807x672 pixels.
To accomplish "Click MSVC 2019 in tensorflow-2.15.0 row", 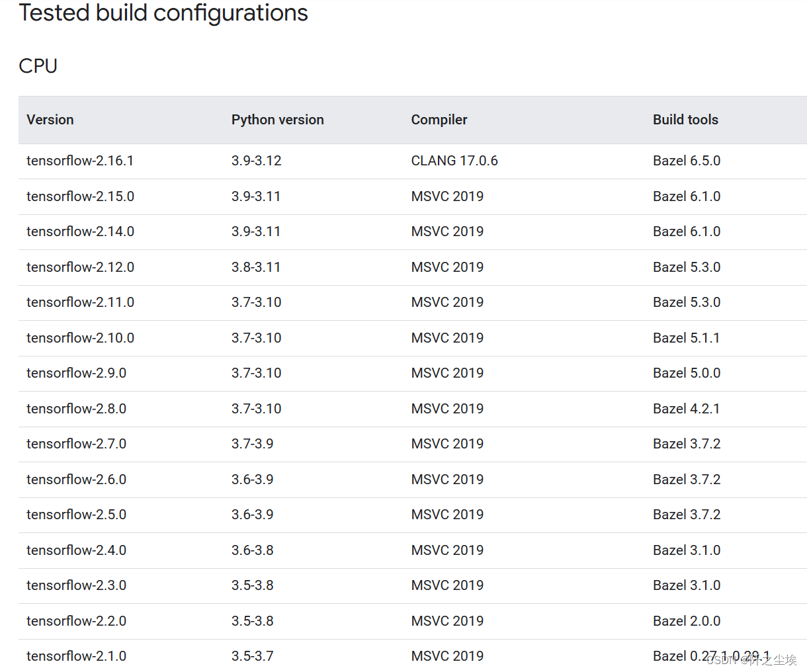I will 447,196.
